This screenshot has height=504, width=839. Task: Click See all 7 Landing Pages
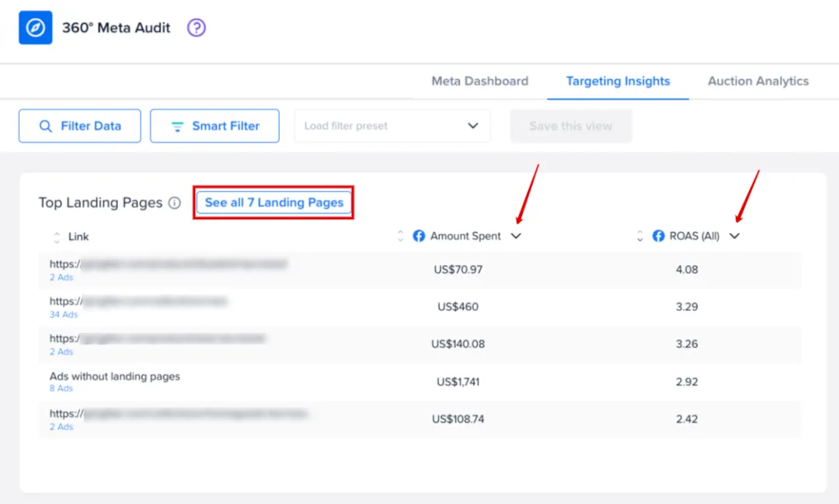click(x=274, y=203)
